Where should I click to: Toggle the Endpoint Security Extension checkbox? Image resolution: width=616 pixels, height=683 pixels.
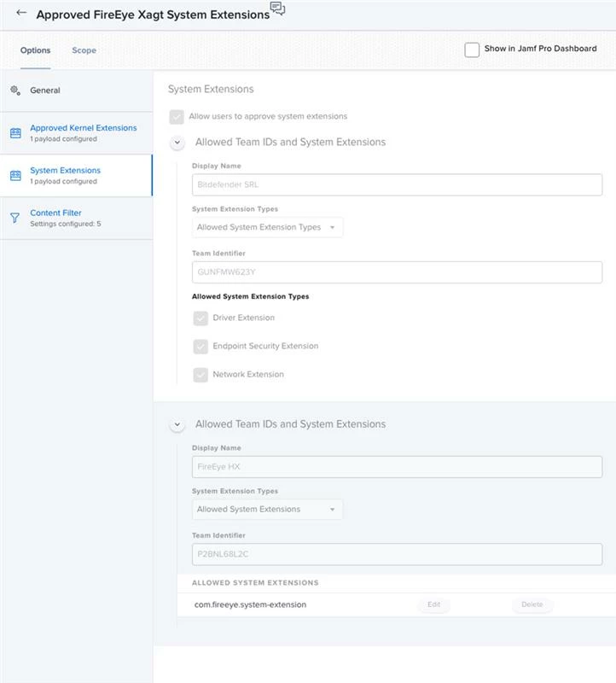[200, 347]
